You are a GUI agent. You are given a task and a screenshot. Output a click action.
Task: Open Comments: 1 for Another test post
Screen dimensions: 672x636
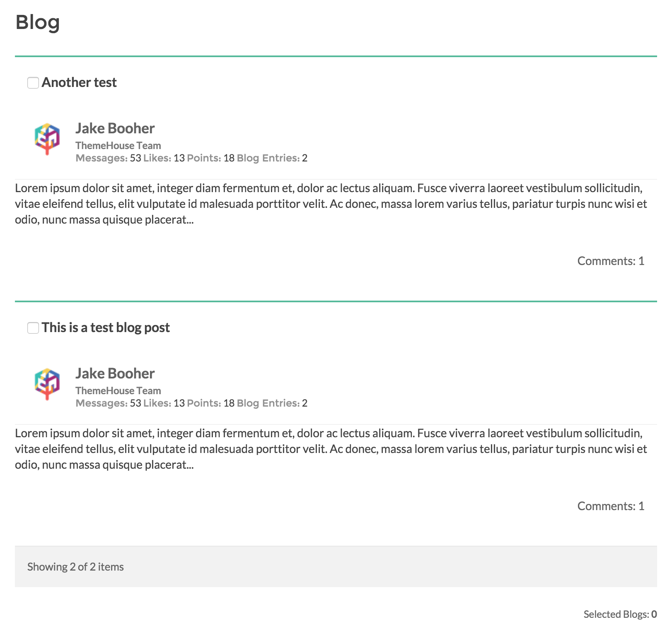coord(611,261)
